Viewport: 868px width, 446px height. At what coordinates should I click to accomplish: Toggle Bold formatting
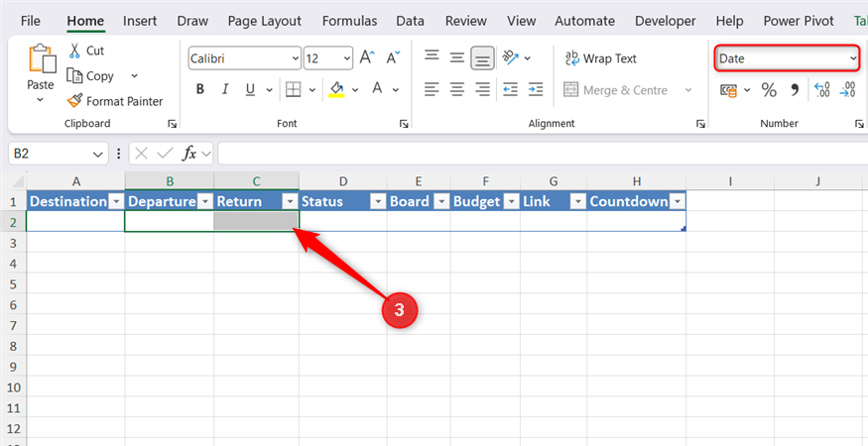(x=200, y=89)
